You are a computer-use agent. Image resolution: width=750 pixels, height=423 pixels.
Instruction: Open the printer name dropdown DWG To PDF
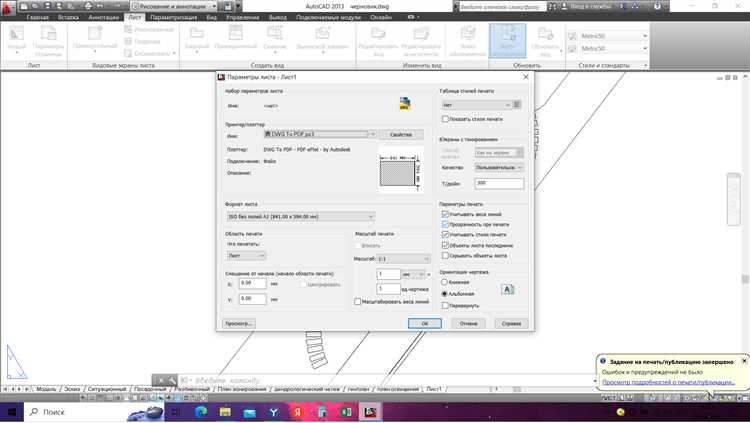point(320,134)
